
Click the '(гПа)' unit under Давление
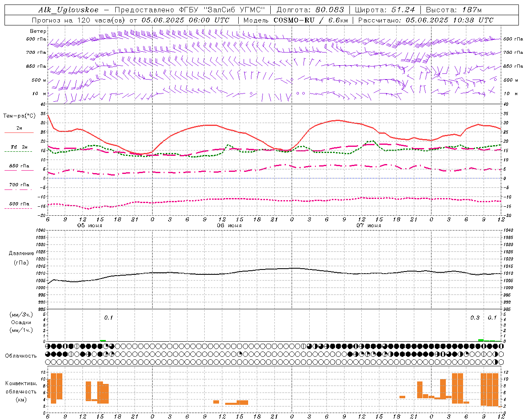click(21, 263)
